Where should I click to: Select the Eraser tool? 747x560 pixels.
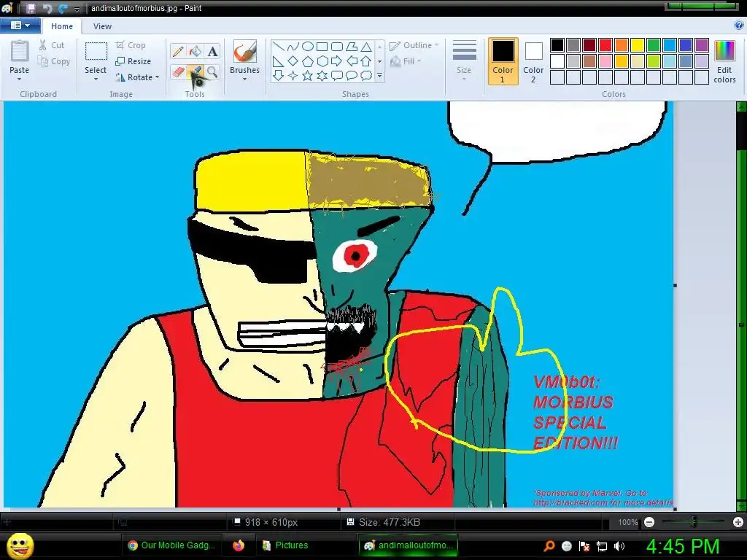178,72
